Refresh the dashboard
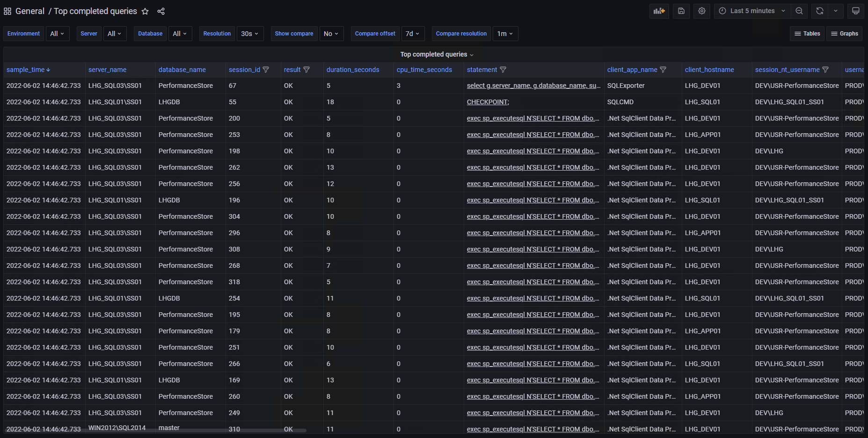Image resolution: width=868 pixels, height=438 pixels. (819, 11)
